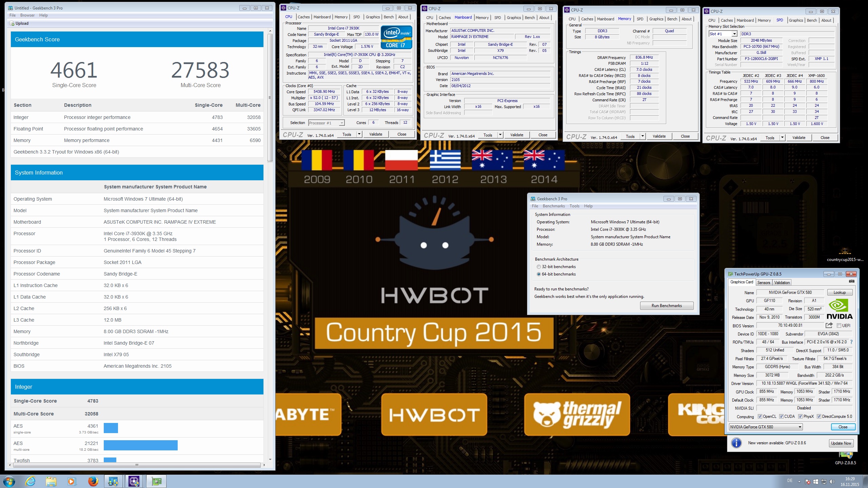Launch Internet Explorer from the taskbar
The image size is (868, 488).
tap(31, 481)
